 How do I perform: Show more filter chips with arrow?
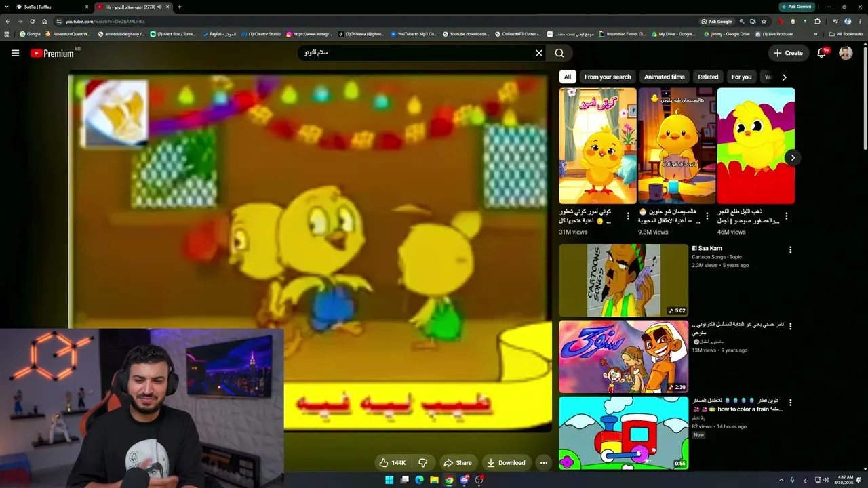(785, 77)
